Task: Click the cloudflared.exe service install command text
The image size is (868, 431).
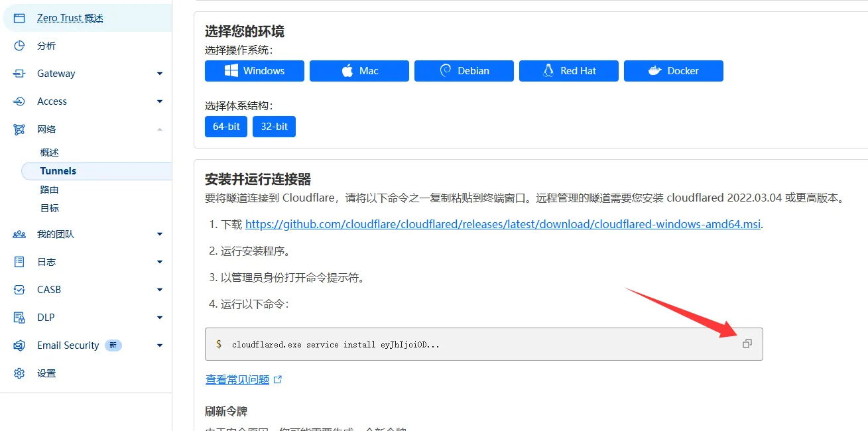Action: 336,345
